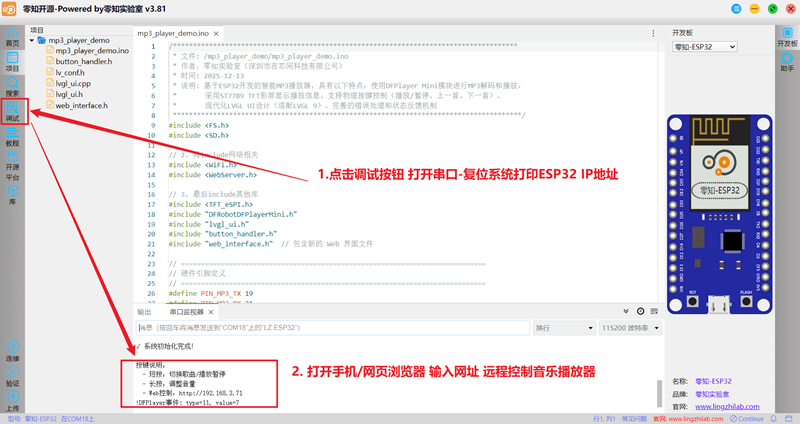Open the 115200 波特率 baud rate dropdown
The width and height of the screenshot is (800, 424).
pyautogui.click(x=630, y=328)
